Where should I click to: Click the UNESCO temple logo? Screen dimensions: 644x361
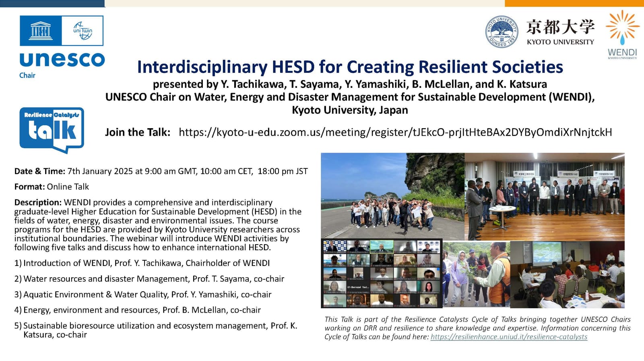(41, 31)
